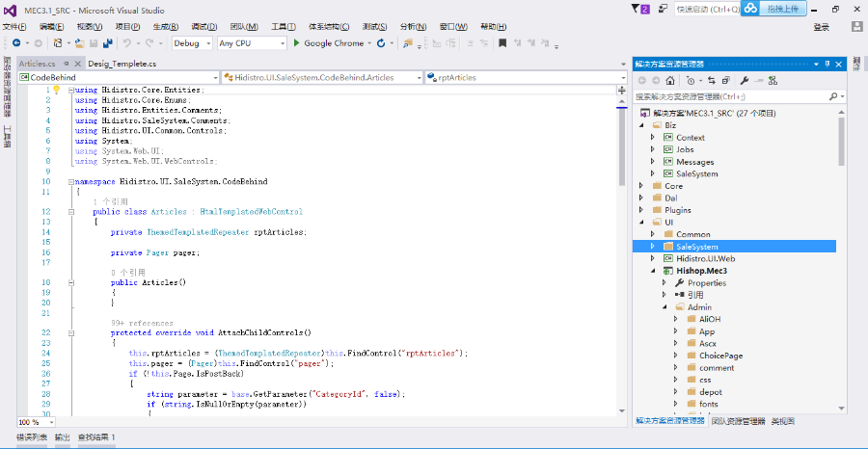Switch to the Desig_Templete.cs tab
The image size is (868, 449).
pos(122,64)
